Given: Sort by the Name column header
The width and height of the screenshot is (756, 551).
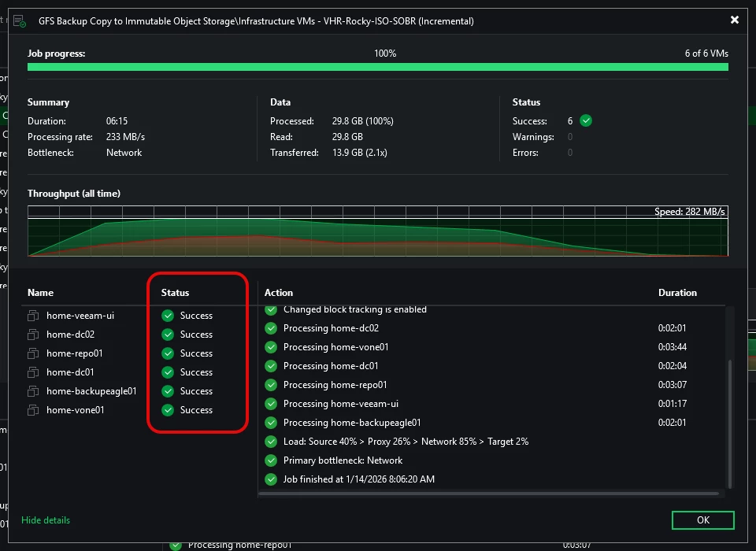Looking at the screenshot, I should pos(40,293).
